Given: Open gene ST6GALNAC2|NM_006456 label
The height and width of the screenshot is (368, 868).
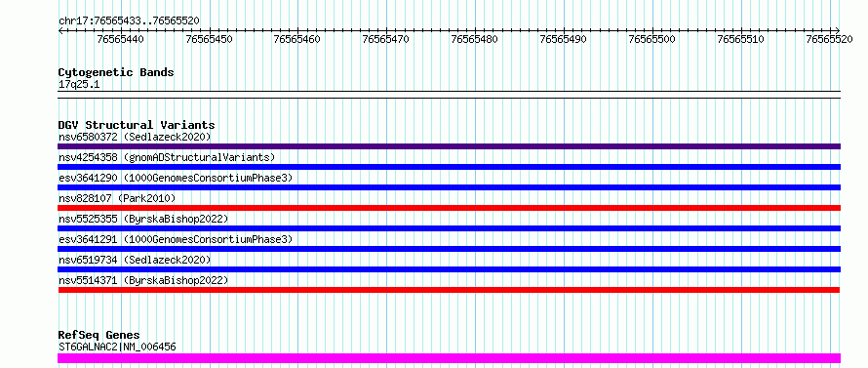Looking at the screenshot, I should point(117,347).
